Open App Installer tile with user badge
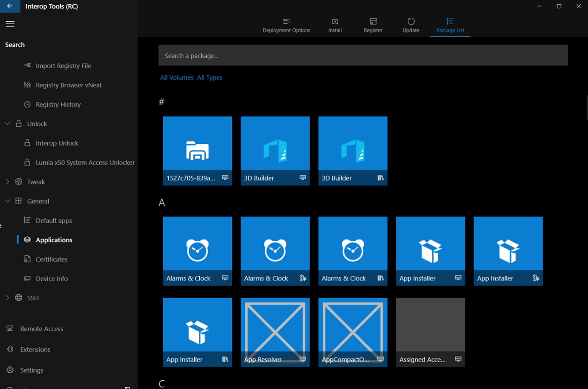 tap(508, 251)
